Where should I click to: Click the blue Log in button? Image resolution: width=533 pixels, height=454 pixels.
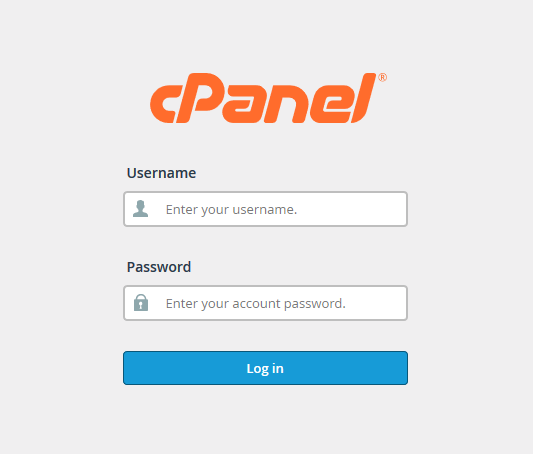(x=265, y=368)
